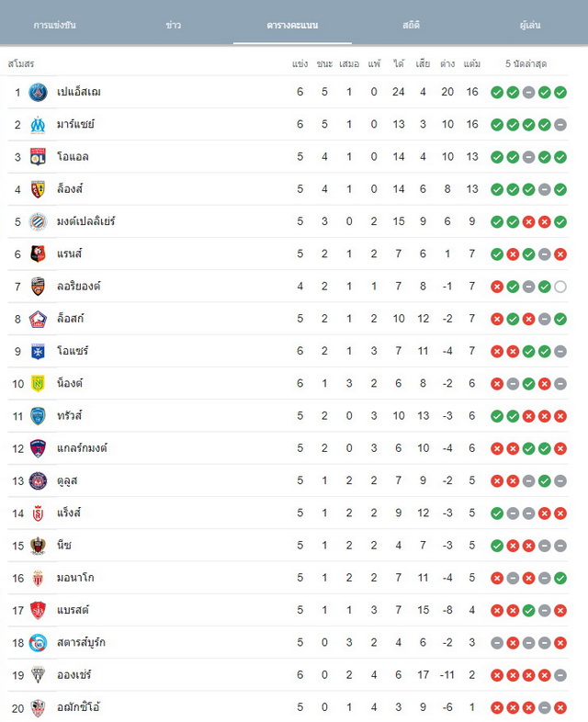
Task: Click the Lille club crest
Action: click(38, 319)
